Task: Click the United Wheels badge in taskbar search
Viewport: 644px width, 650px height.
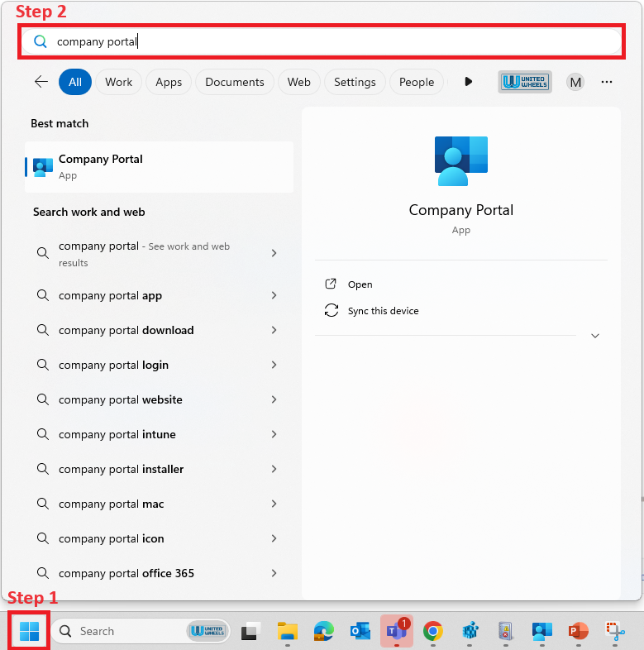Action: click(x=208, y=631)
